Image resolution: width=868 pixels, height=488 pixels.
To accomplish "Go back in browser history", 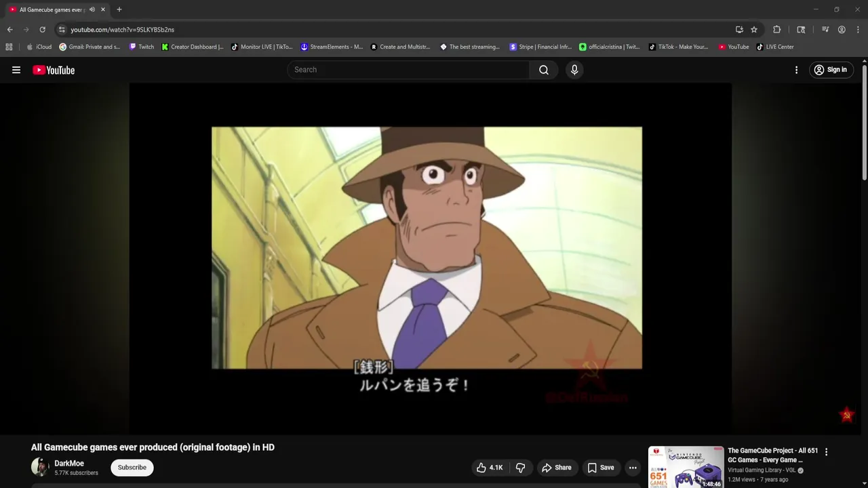I will pyautogui.click(x=9, y=30).
